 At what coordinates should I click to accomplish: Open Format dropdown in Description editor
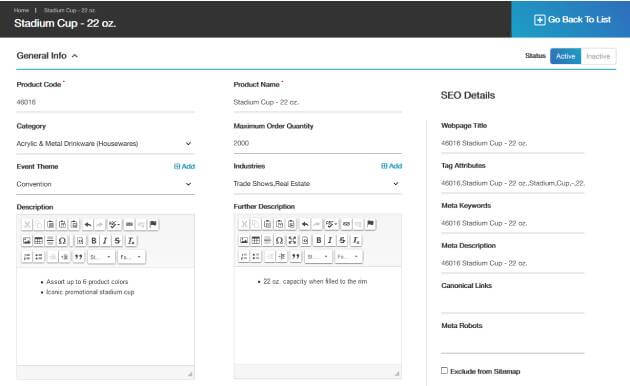131,257
